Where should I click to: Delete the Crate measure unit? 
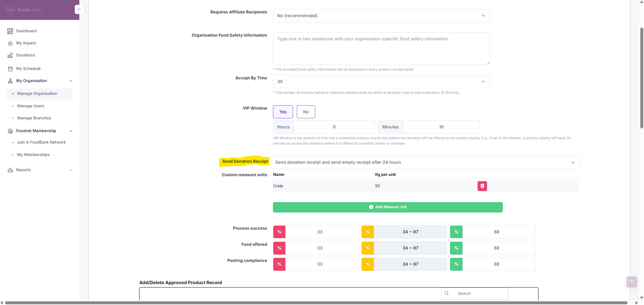[482, 186]
